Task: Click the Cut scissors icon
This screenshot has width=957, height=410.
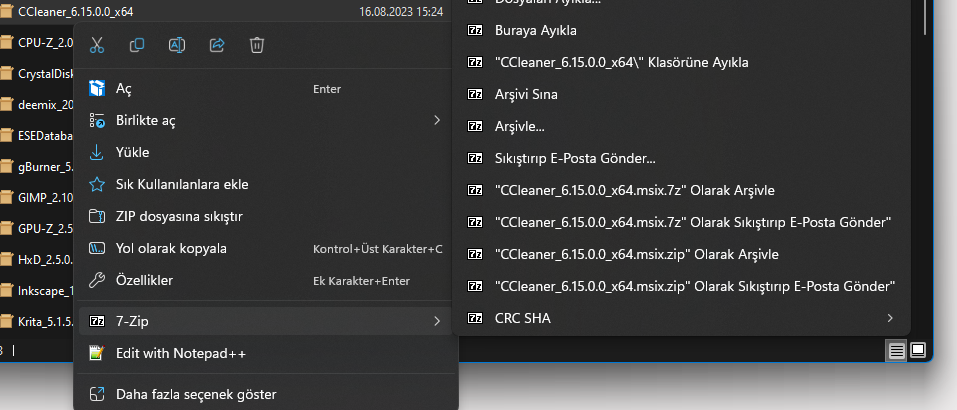Action: point(97,45)
